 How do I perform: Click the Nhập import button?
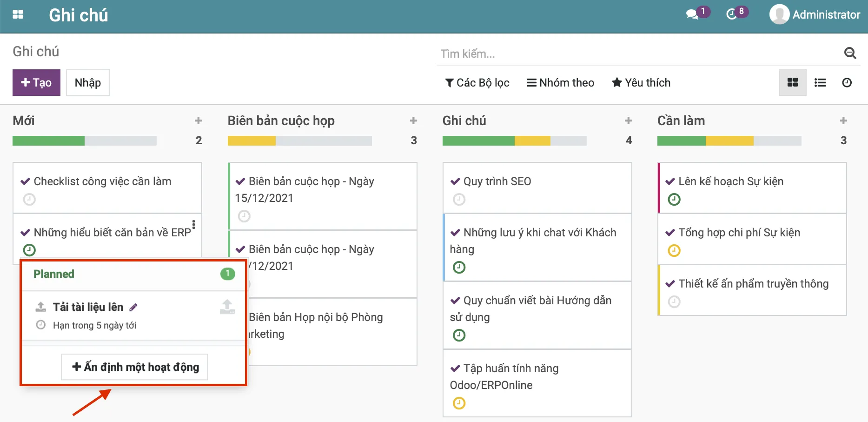tap(88, 82)
